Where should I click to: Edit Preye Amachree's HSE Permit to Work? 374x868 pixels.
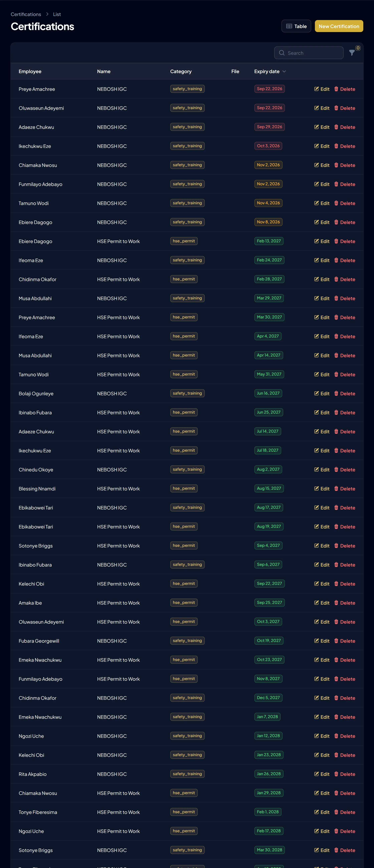(x=322, y=317)
